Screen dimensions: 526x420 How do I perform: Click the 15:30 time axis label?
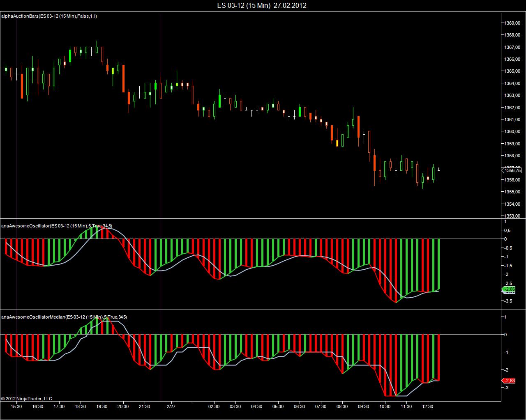(x=16, y=406)
